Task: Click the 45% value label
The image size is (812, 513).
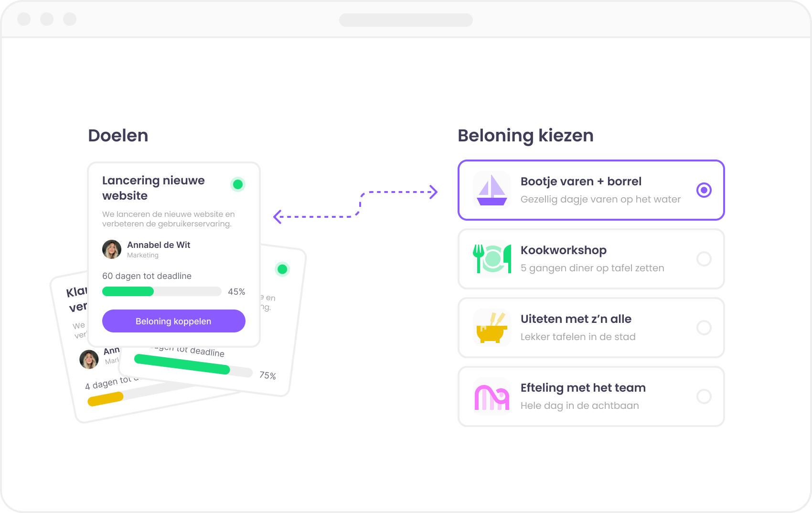Action: pos(236,292)
